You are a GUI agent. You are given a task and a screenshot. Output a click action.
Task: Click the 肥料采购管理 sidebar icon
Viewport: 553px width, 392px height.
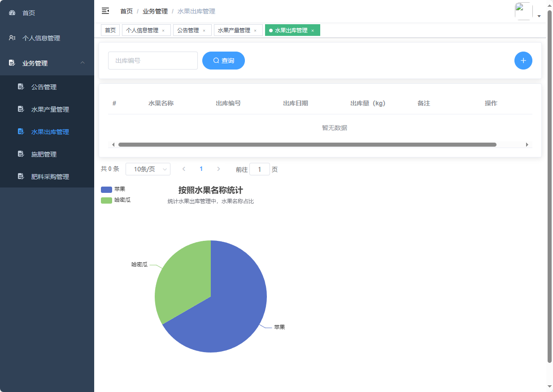click(21, 176)
